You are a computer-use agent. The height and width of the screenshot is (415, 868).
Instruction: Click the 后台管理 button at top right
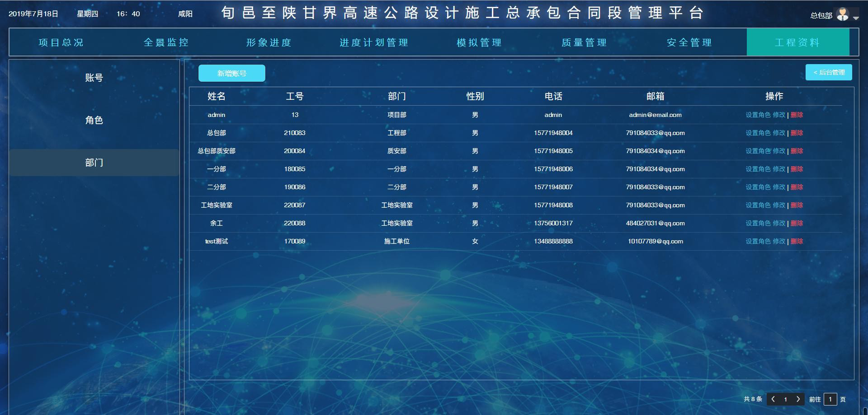(x=829, y=72)
